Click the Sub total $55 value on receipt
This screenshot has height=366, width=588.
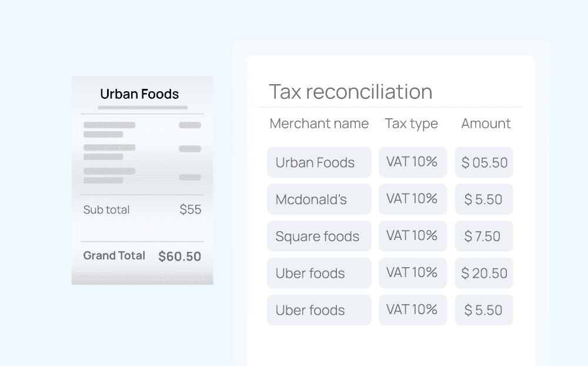(x=190, y=209)
